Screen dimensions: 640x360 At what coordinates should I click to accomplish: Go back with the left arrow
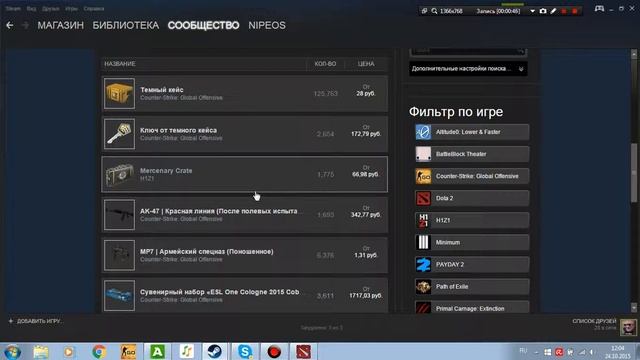pos(10,25)
